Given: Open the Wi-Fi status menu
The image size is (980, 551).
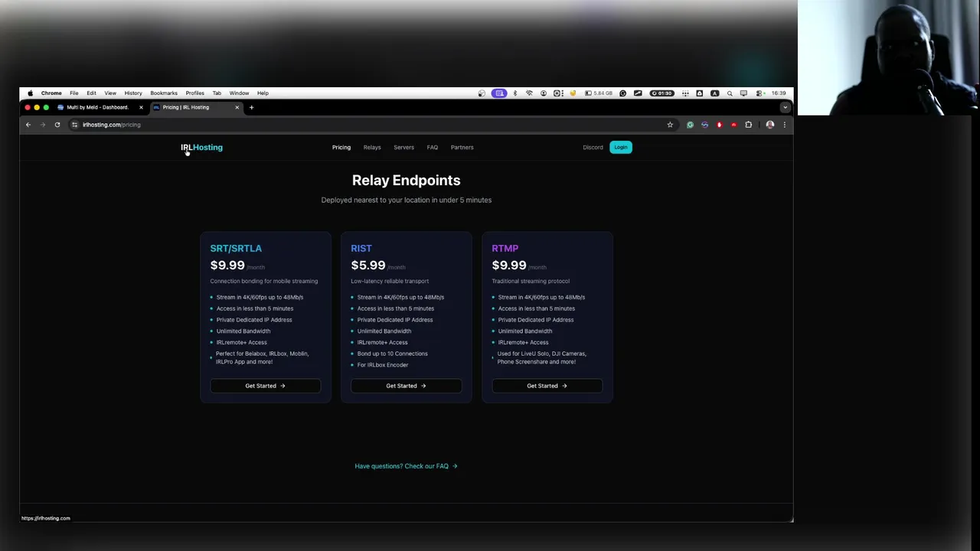Looking at the screenshot, I should click(x=529, y=93).
